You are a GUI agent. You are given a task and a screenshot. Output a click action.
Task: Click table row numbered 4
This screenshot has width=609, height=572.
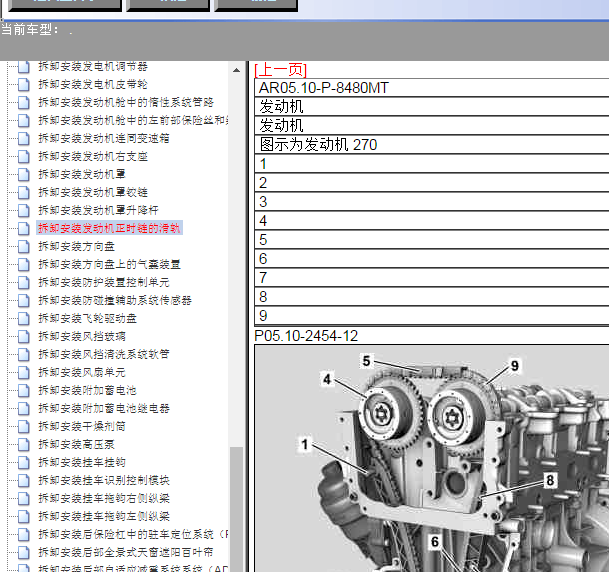point(432,221)
